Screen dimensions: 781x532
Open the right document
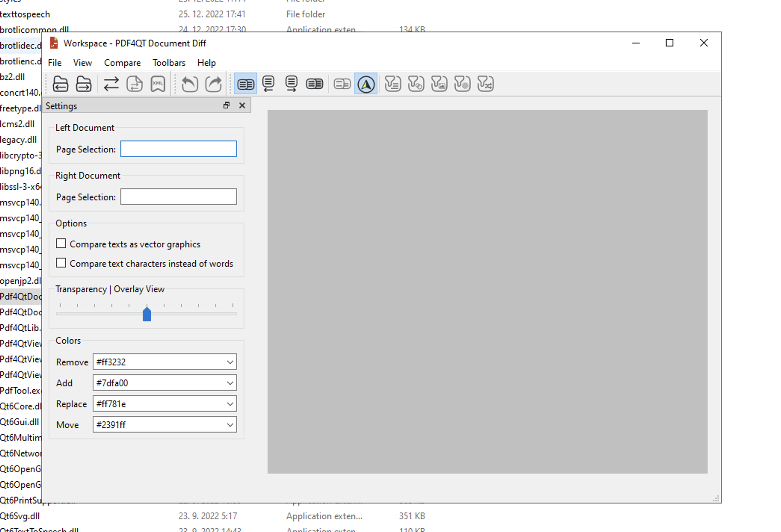coord(84,84)
